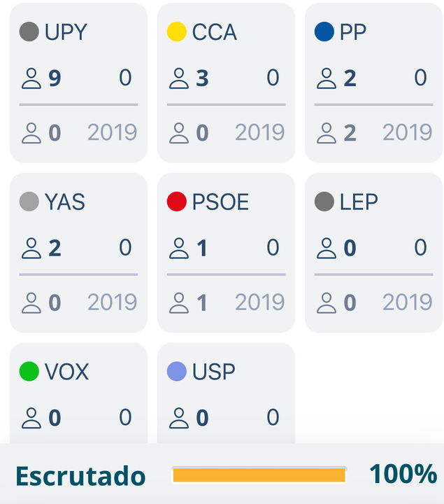Open the UPY party name label

tap(66, 31)
